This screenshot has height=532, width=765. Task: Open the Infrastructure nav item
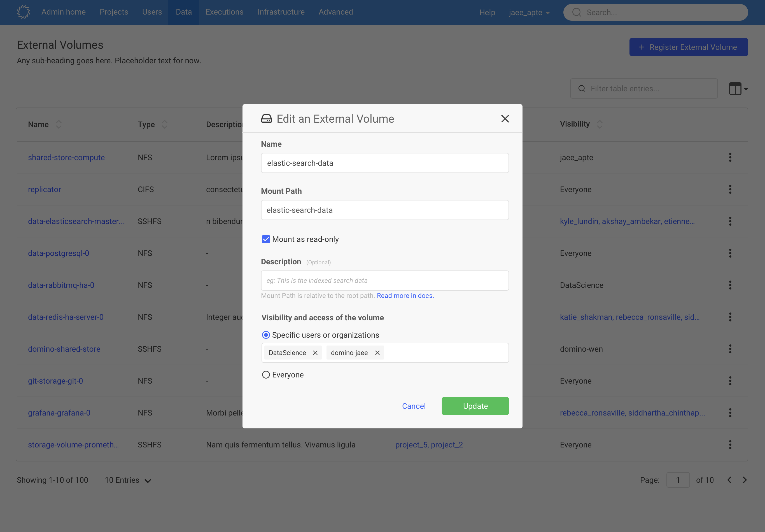click(x=281, y=12)
